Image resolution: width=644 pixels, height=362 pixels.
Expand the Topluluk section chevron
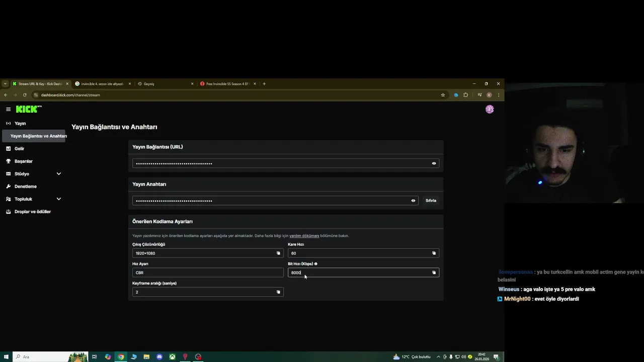pos(58,199)
